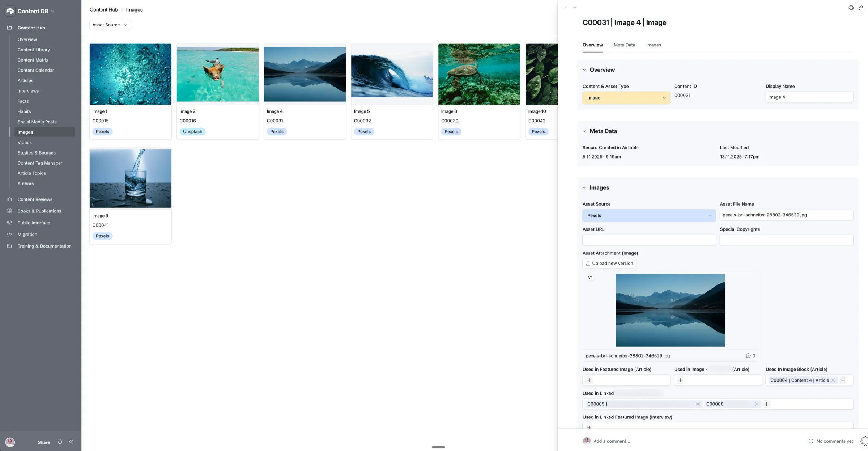Collapse the sidebar with double-chevron icon
The height and width of the screenshot is (451, 868).
click(71, 442)
